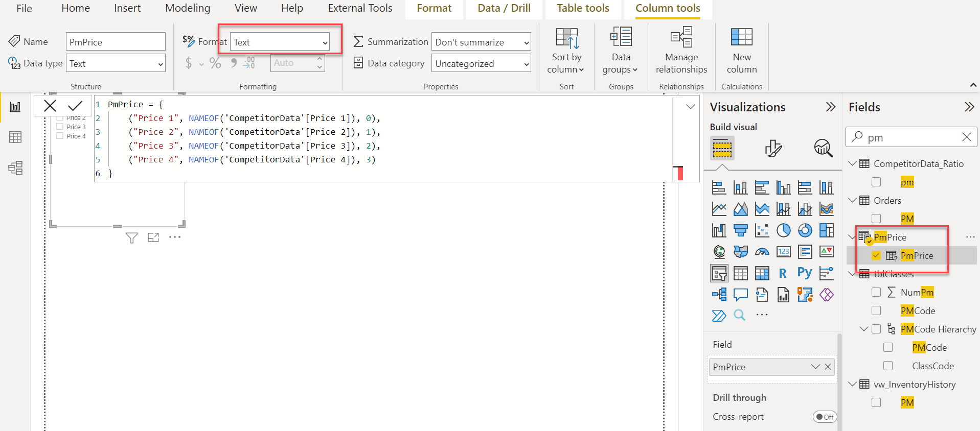The image size is (980, 431).
Task: Open Model view in left sidebar
Action: (15, 168)
